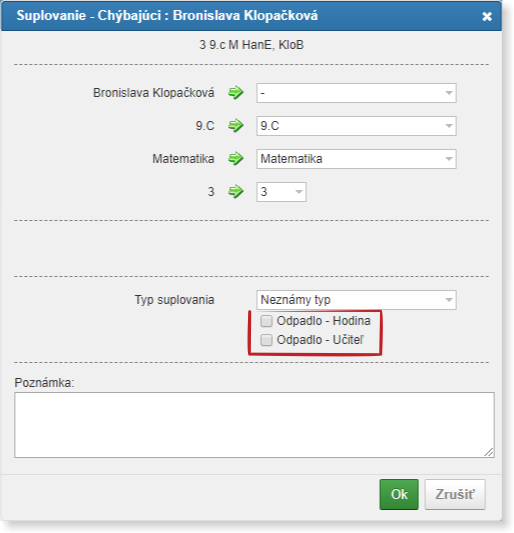Close the Suplovanie dialog with X

pyautogui.click(x=487, y=16)
